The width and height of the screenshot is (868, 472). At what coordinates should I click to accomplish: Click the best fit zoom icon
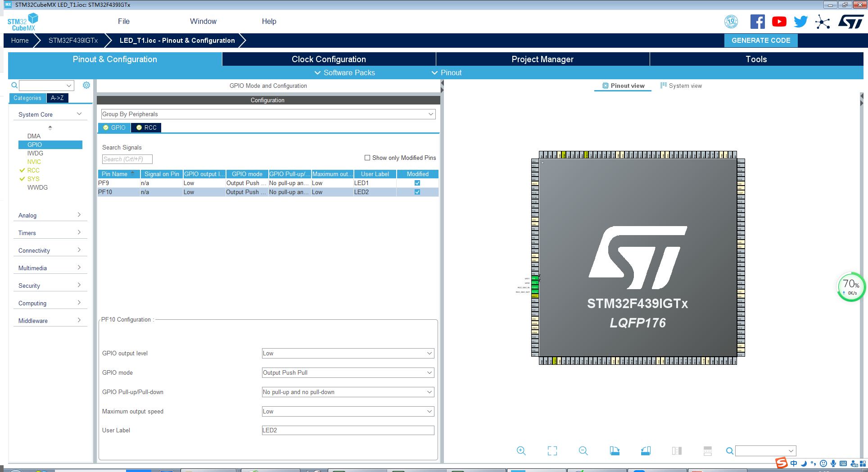tap(552, 450)
